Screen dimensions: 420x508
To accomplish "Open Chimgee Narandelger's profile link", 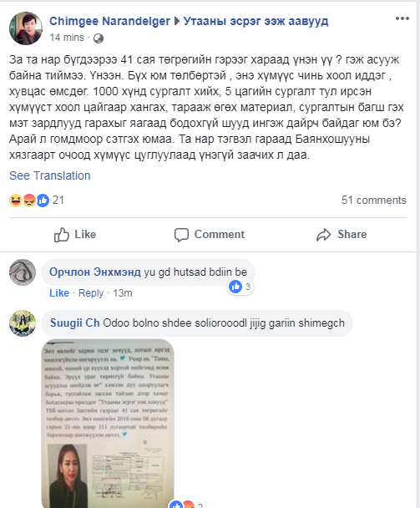I will (x=109, y=21).
